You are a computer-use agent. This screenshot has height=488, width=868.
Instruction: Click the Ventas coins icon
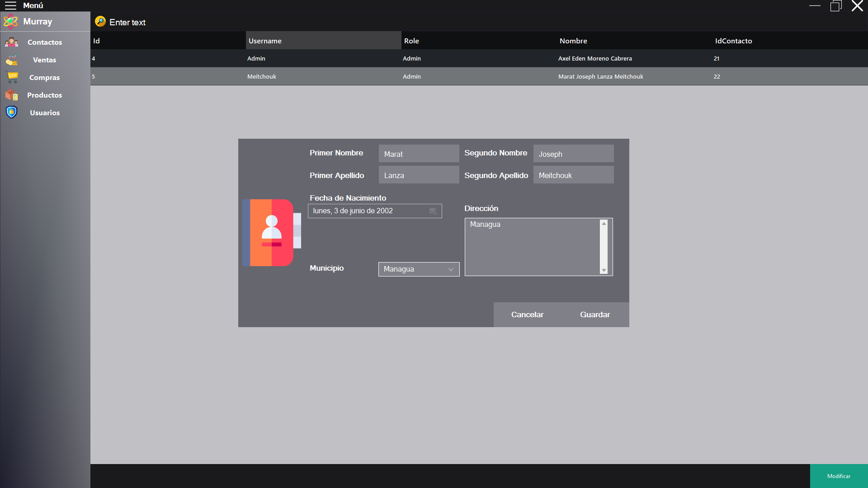click(12, 60)
